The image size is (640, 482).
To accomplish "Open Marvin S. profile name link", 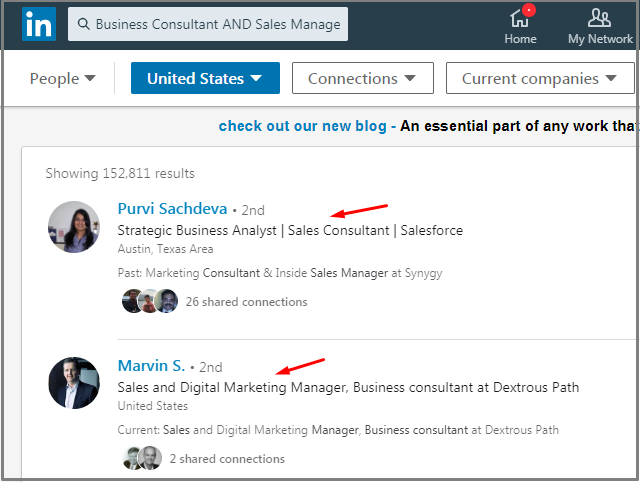I will tap(151, 366).
